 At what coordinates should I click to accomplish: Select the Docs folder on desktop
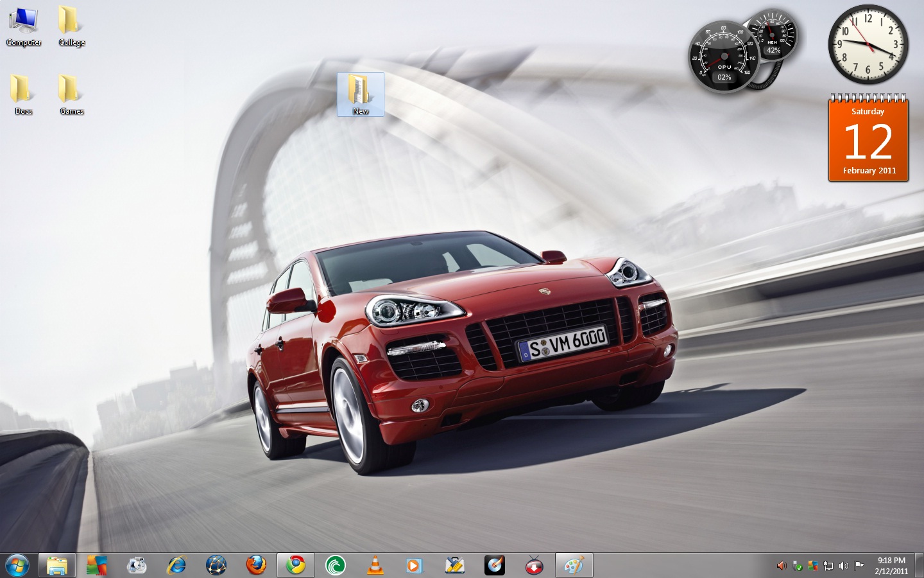pyautogui.click(x=23, y=95)
